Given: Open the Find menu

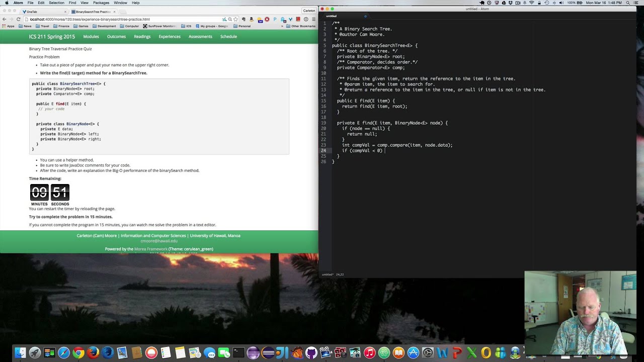Looking at the screenshot, I should tap(72, 3).
